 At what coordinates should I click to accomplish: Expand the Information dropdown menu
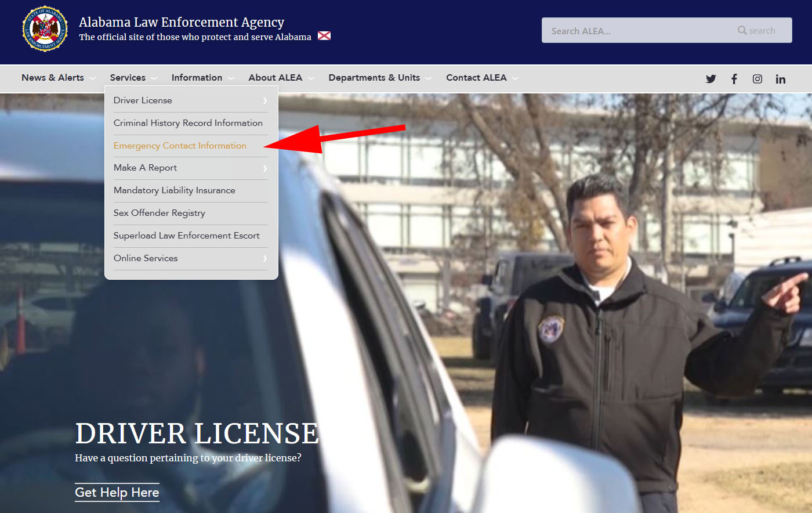197,78
